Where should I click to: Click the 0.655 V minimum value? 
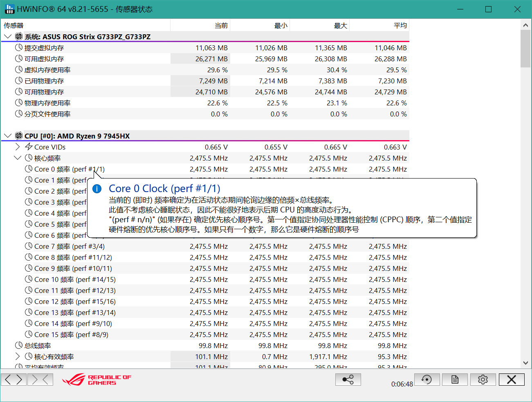[276, 147]
